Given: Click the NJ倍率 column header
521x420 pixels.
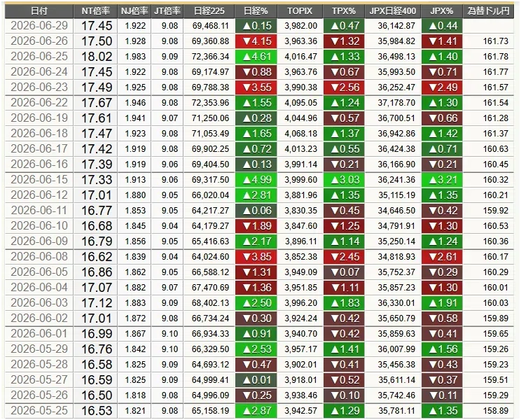Looking at the screenshot, I should [x=134, y=11].
